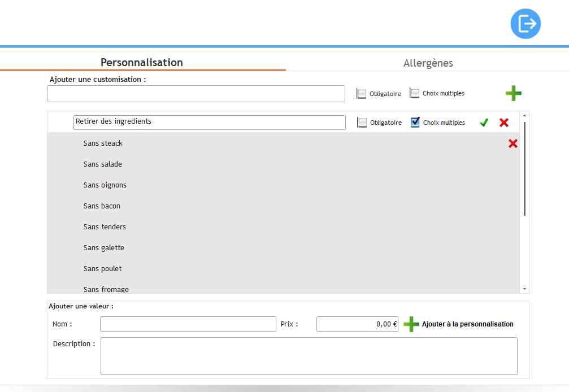Confirm edit with green checkmark icon
This screenshot has width=569, height=392.
pyautogui.click(x=484, y=123)
